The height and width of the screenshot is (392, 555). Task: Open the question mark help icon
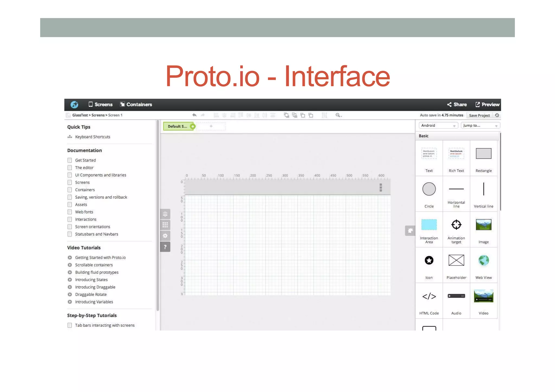[165, 247]
